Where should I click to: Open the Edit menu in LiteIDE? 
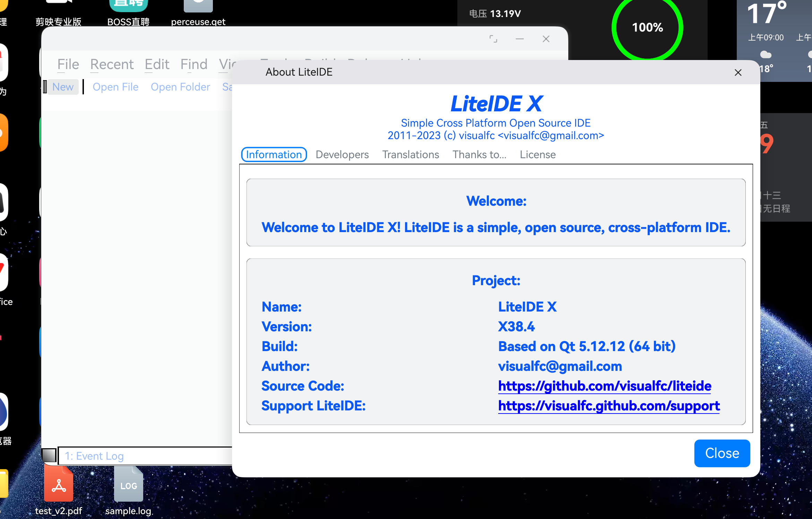[x=157, y=65]
